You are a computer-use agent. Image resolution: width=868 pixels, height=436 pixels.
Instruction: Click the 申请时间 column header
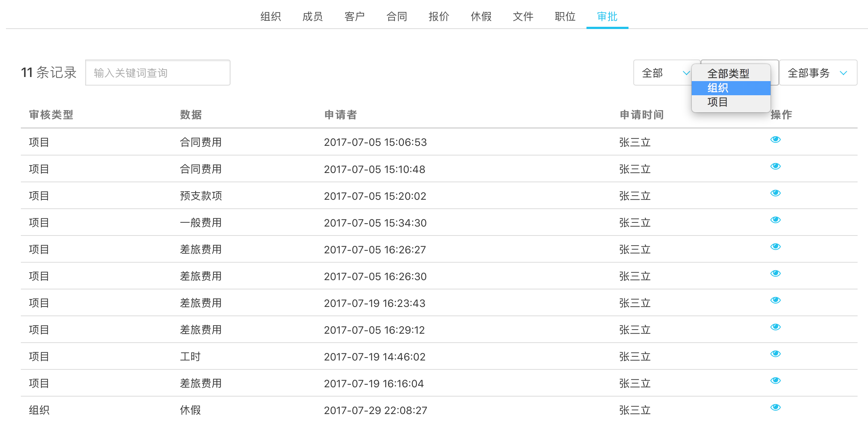tap(642, 115)
